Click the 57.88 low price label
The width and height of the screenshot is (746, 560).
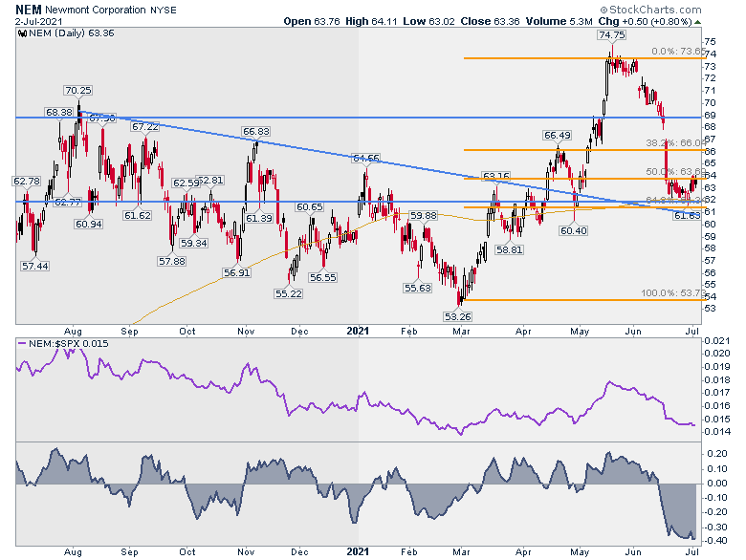coord(172,262)
